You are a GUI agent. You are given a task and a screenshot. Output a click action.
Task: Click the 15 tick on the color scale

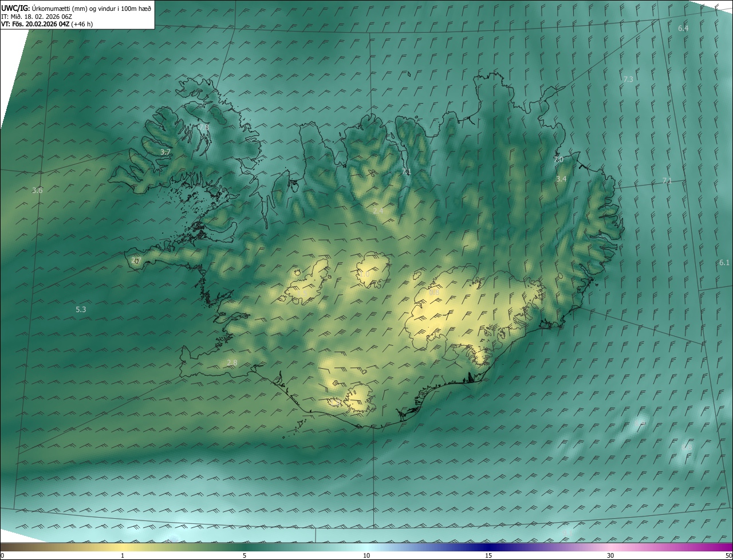[488, 555]
